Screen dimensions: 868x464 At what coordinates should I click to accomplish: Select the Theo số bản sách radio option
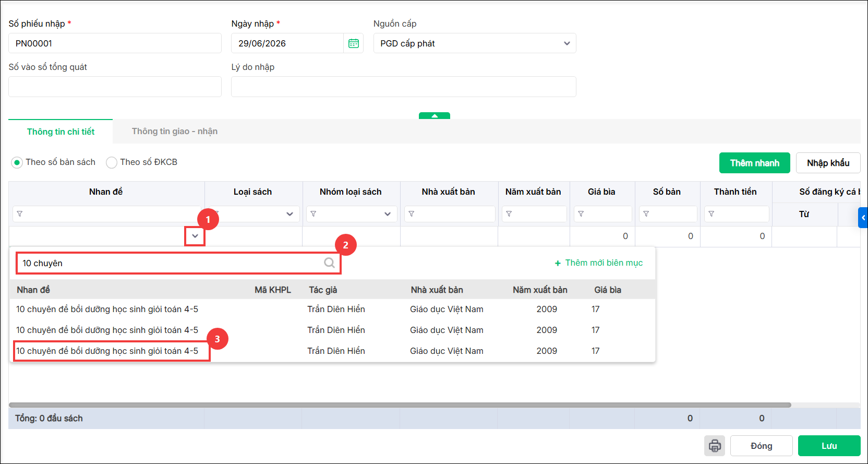tap(17, 162)
